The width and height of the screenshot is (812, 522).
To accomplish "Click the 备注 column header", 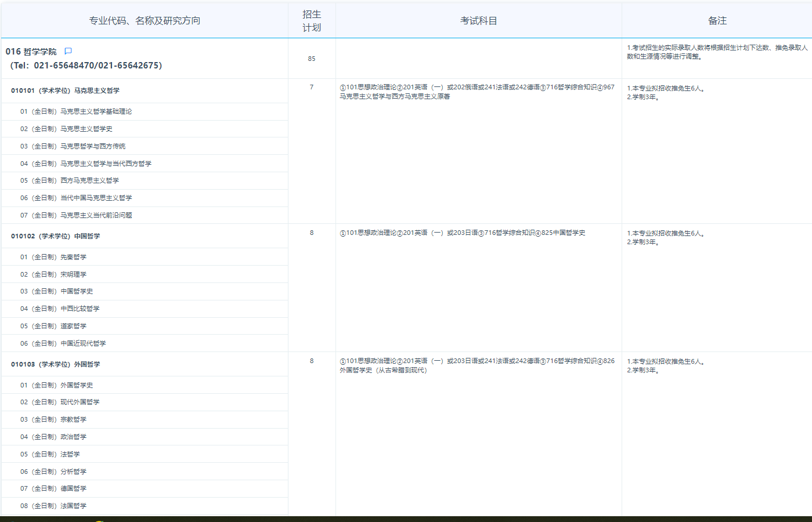I will 717,21.
